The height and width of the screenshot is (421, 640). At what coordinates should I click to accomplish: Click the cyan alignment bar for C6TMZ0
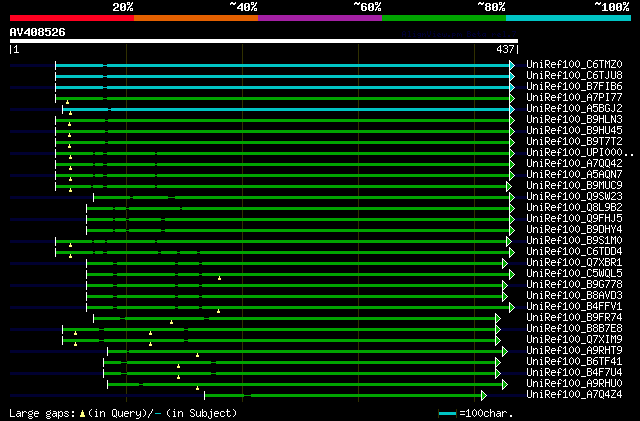tap(282, 65)
